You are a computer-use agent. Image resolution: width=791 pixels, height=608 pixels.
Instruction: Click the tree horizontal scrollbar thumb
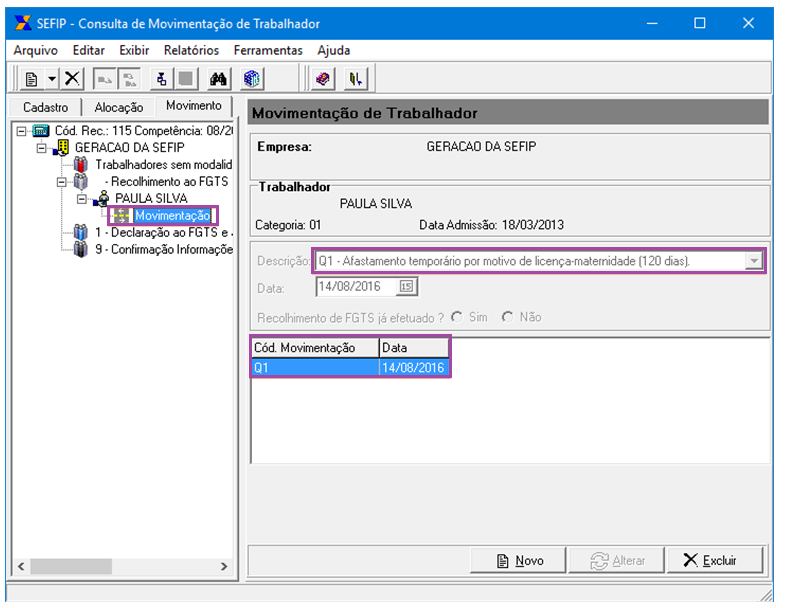71,566
